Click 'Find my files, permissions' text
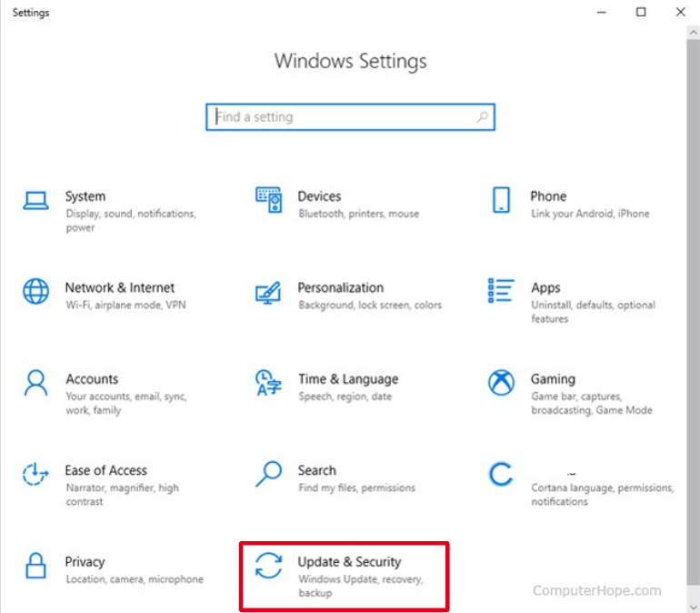The image size is (700, 613). (x=356, y=488)
